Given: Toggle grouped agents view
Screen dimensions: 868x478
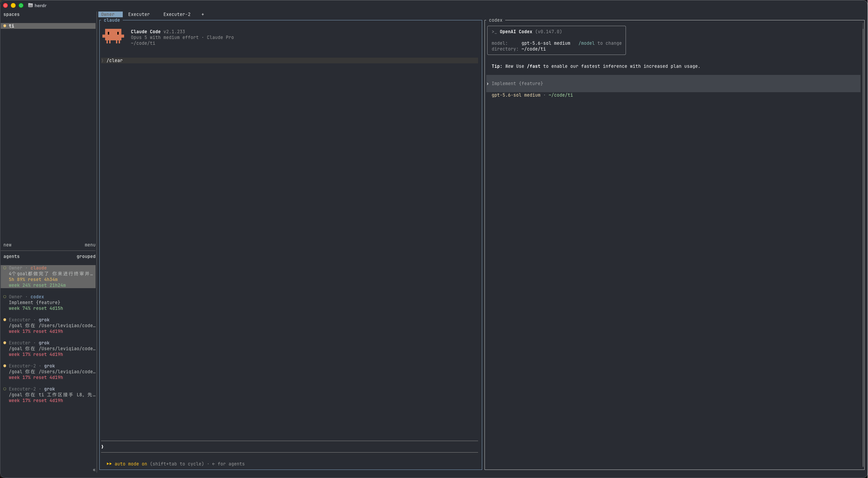Looking at the screenshot, I should 86,256.
